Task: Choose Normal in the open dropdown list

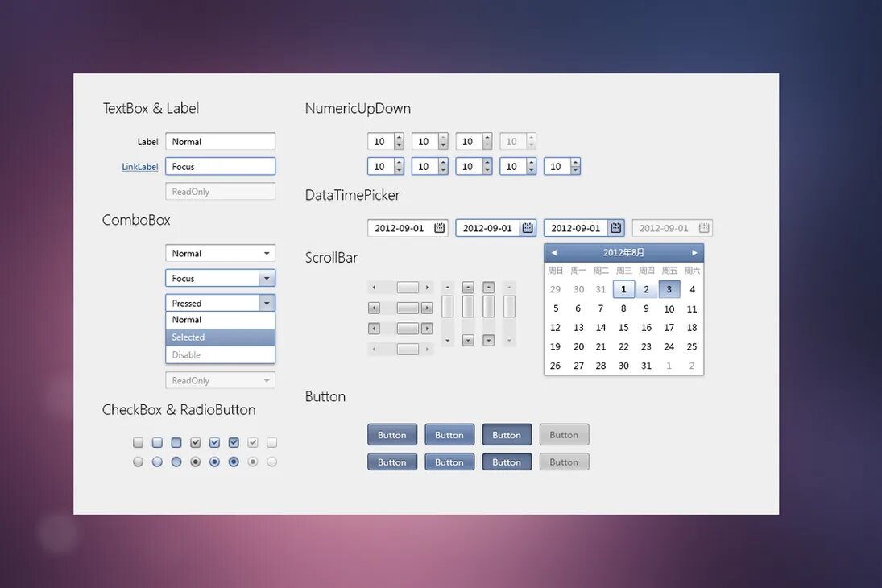Action: (220, 320)
